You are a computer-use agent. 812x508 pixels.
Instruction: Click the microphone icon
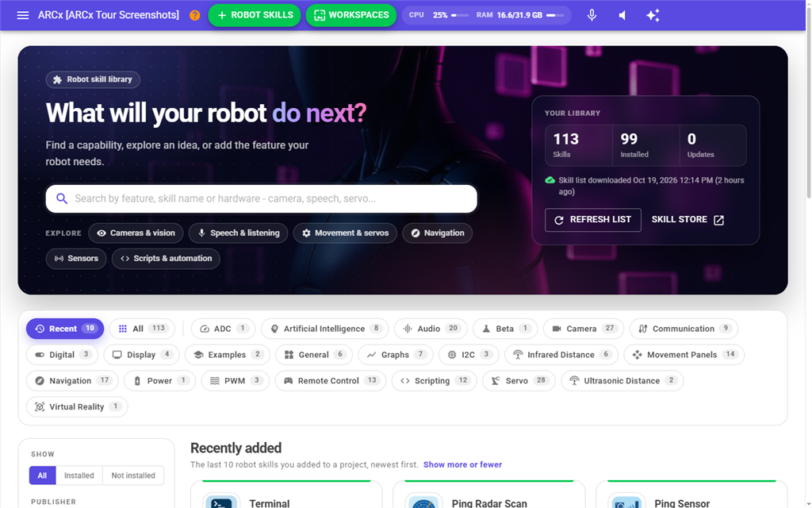[592, 15]
